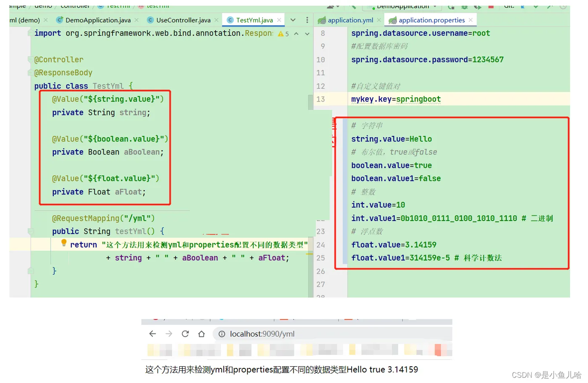
Task: Click the @Controller annotation text
Action: [59, 60]
